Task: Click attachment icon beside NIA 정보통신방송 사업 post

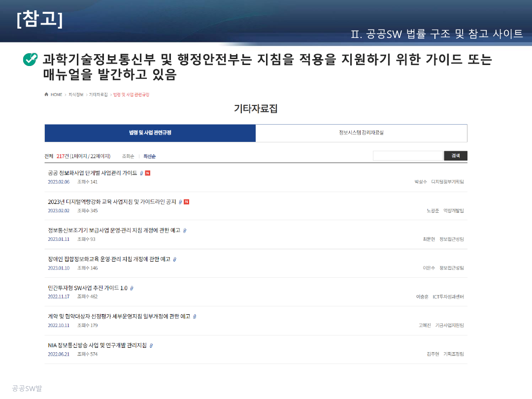Action: [151, 346]
